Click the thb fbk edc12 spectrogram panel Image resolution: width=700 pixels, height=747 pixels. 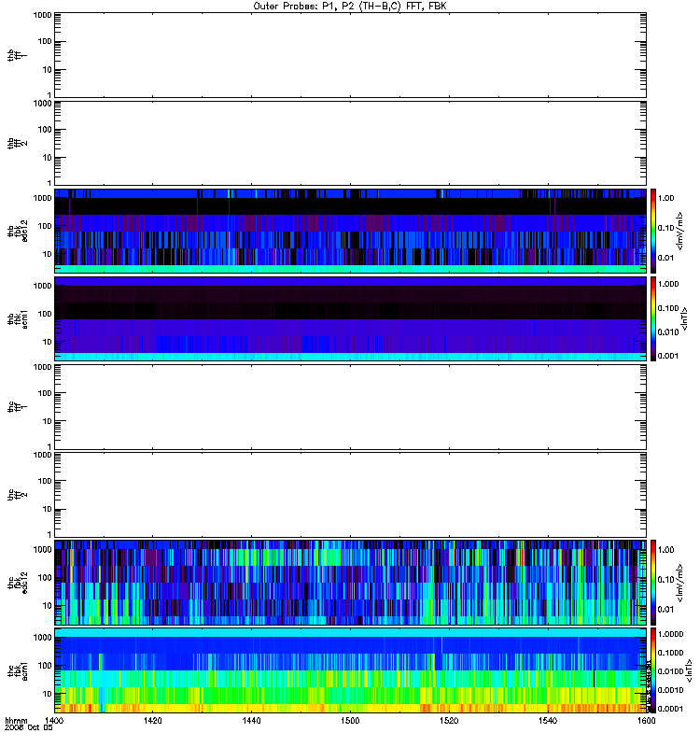[350, 231]
